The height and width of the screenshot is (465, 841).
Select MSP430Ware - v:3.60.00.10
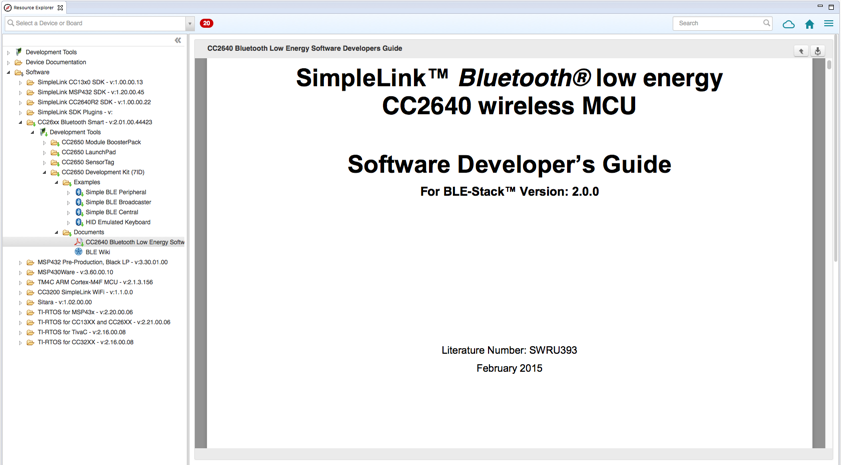click(75, 272)
